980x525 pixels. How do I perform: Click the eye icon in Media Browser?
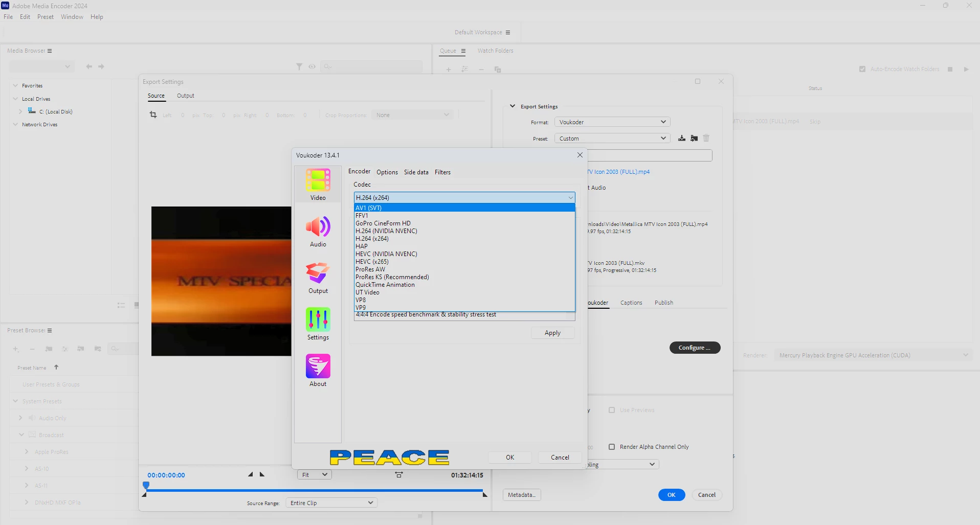tap(312, 66)
